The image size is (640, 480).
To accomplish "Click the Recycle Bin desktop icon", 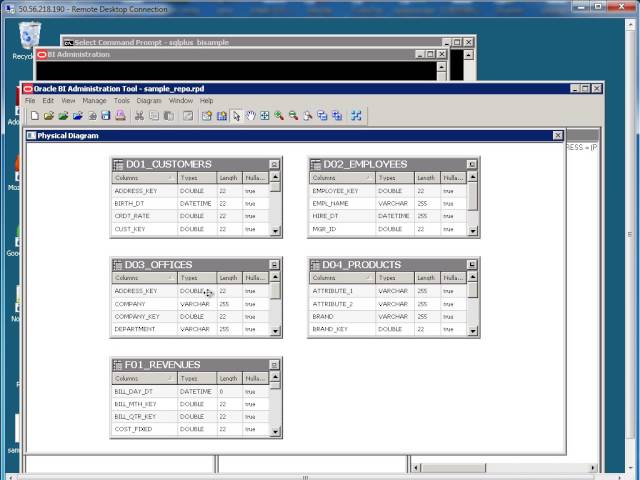I will tap(29, 36).
